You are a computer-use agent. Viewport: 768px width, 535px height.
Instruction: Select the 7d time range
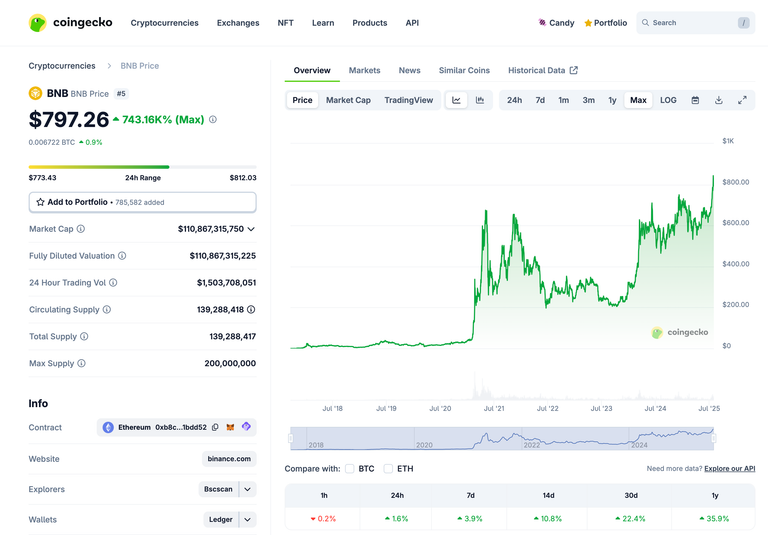[x=540, y=100]
